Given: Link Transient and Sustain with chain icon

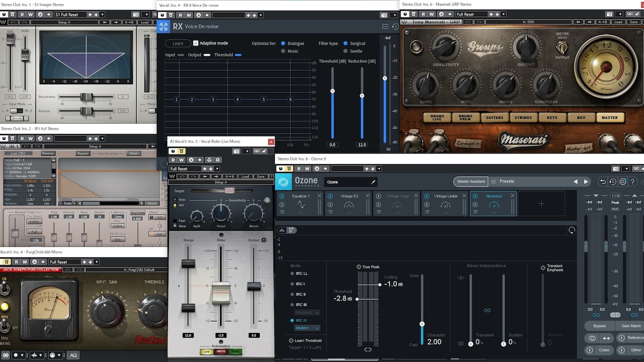Looking at the screenshot, I should click(x=487, y=310).
